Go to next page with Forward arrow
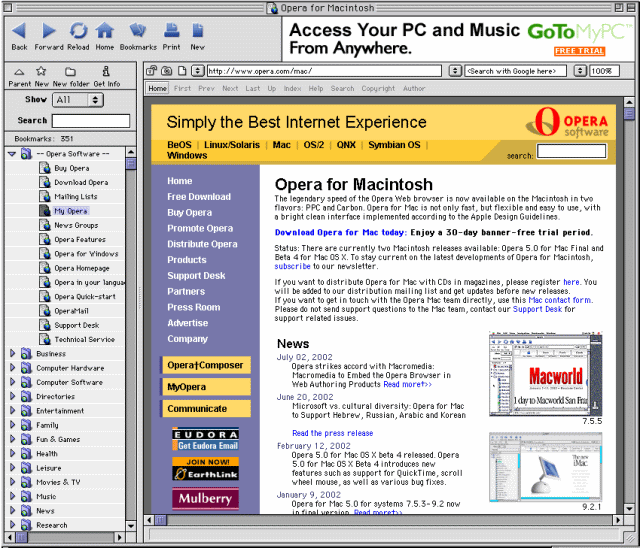The height and width of the screenshot is (548, 640). 49,36
